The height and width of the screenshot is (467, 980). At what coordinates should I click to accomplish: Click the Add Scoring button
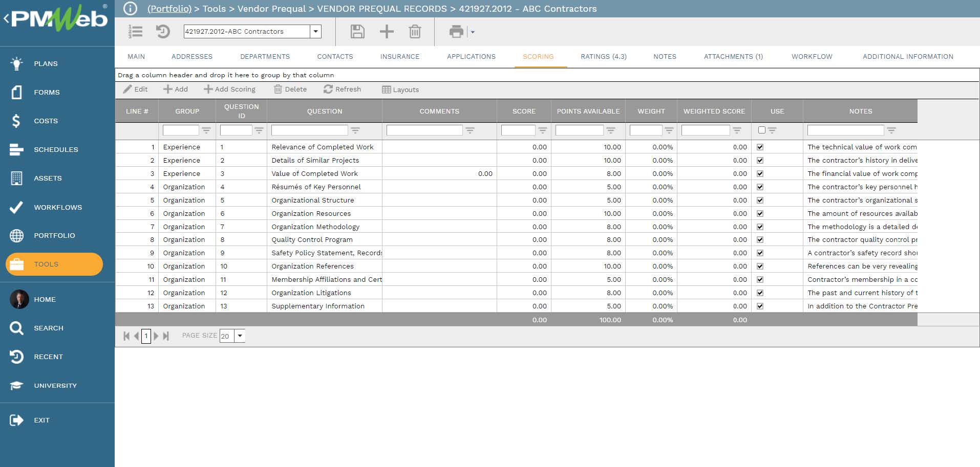(229, 90)
